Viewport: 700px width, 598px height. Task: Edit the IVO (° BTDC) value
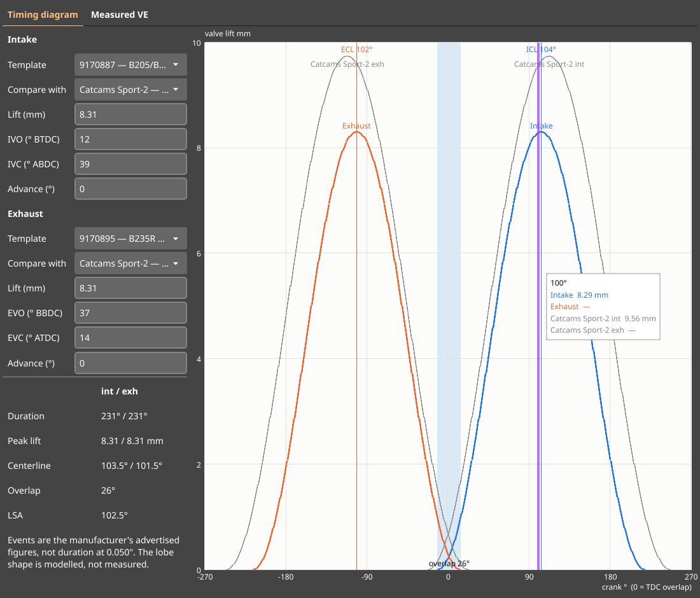(x=130, y=139)
